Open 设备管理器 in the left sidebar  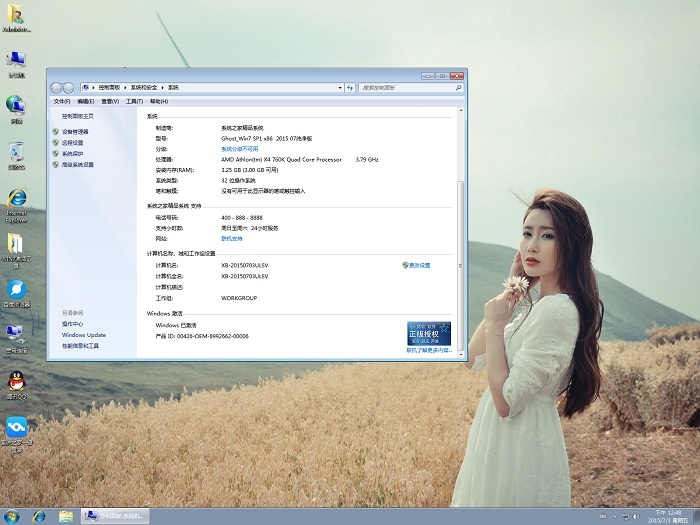point(75,132)
